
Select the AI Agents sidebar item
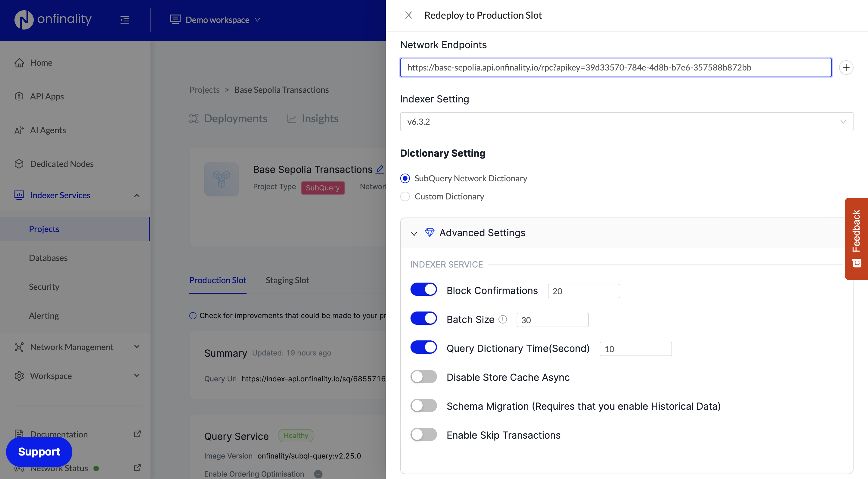(x=48, y=130)
